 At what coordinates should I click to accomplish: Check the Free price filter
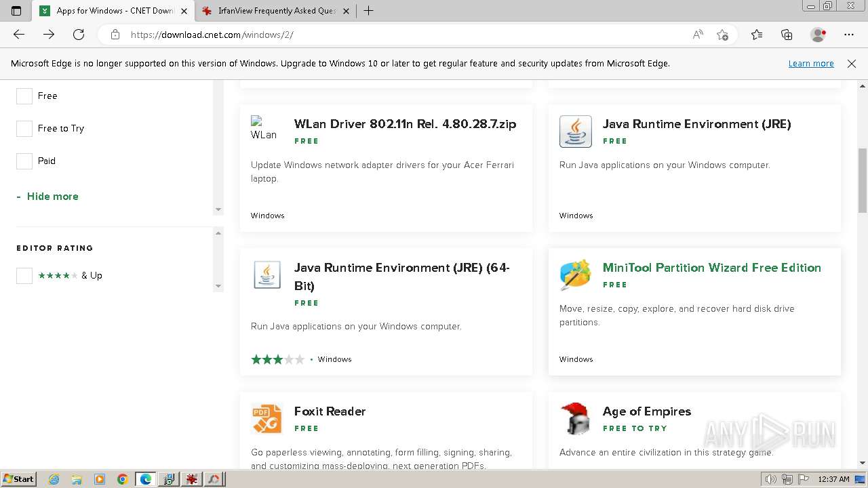click(24, 96)
